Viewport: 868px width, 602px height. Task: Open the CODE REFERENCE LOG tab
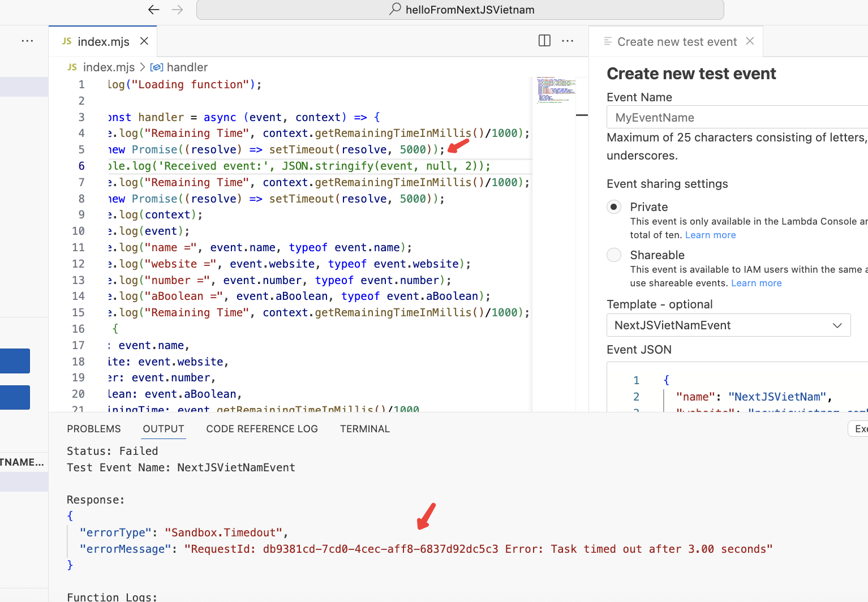click(x=262, y=429)
